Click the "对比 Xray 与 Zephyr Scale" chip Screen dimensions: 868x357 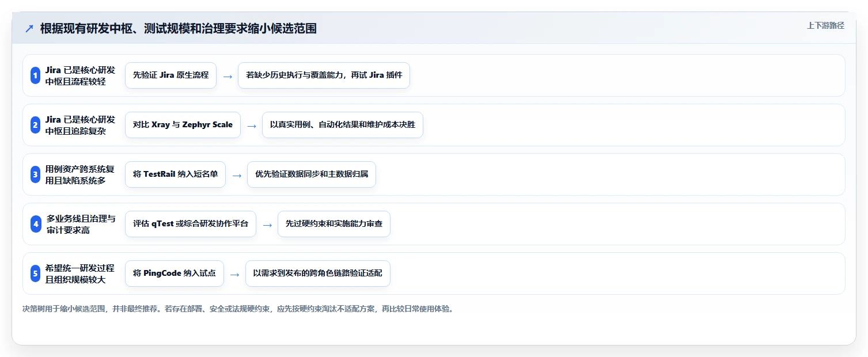tap(183, 125)
